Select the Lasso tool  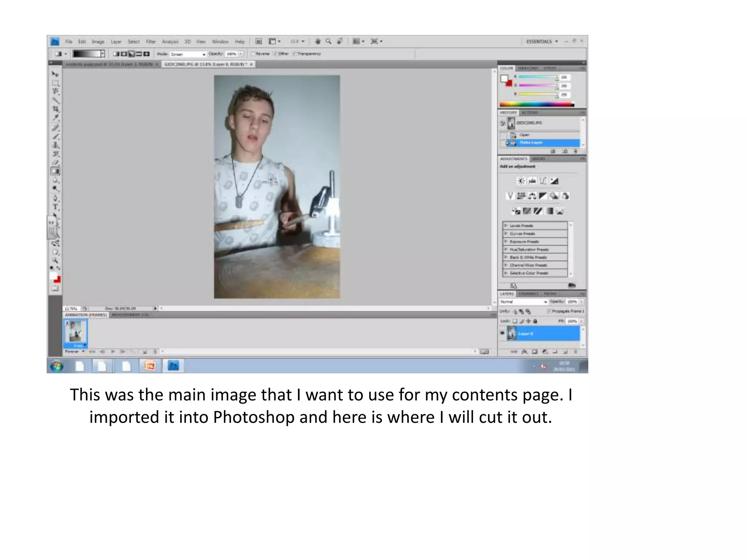click(x=55, y=92)
